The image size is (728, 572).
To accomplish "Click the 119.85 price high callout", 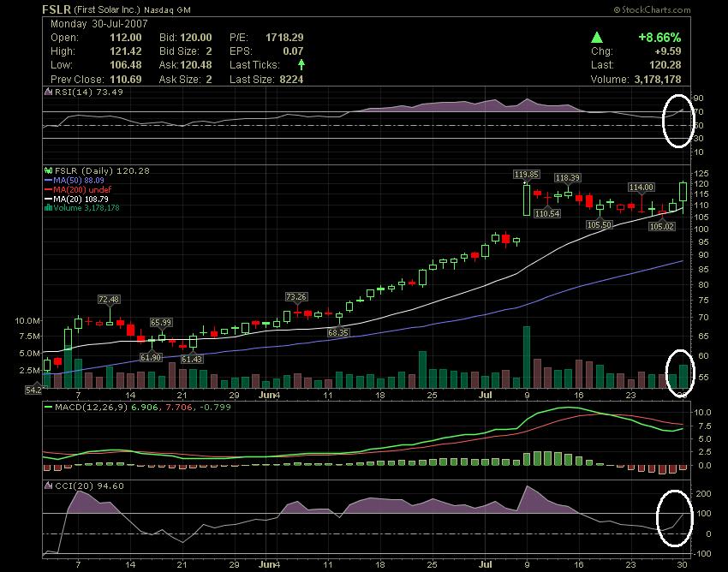I will (x=526, y=175).
